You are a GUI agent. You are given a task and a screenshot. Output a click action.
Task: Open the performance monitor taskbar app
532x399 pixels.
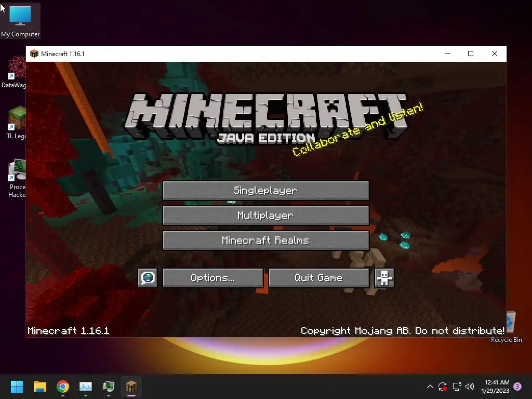tap(86, 387)
